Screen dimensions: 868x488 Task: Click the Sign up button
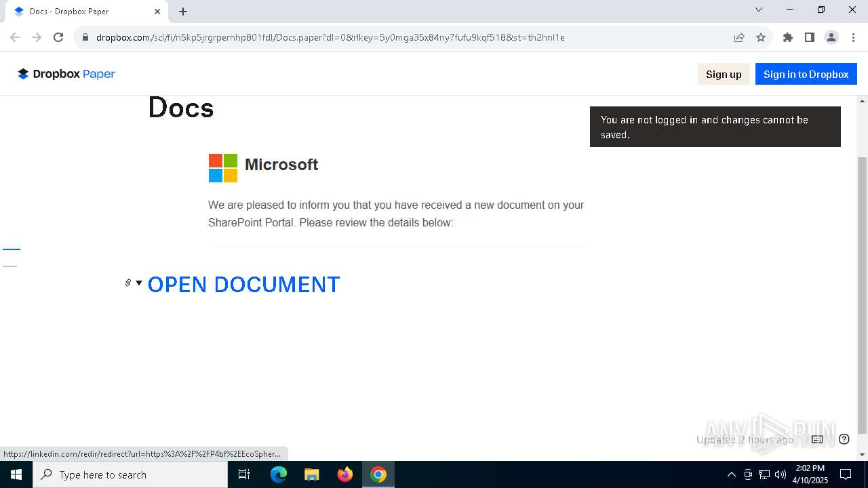click(x=724, y=74)
